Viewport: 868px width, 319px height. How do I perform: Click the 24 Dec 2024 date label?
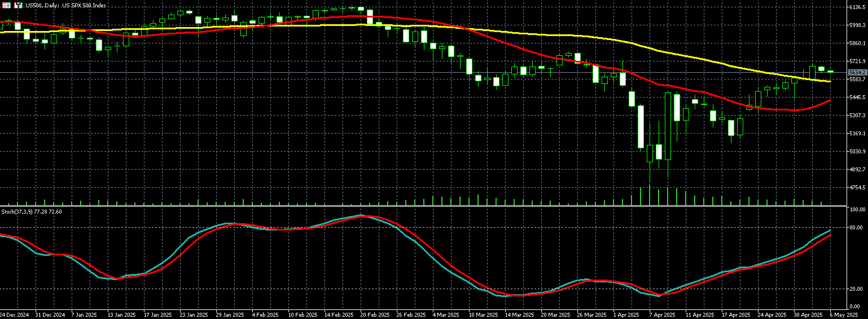[x=14, y=314]
